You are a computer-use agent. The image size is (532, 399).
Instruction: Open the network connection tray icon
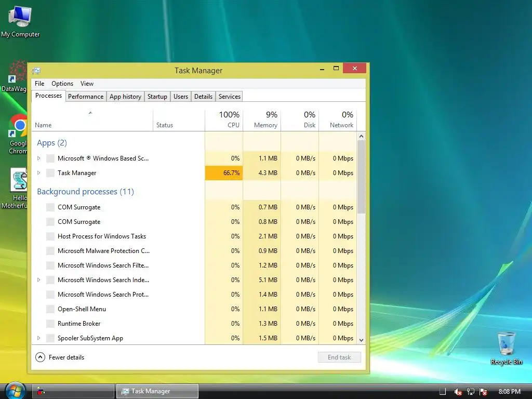(471, 392)
